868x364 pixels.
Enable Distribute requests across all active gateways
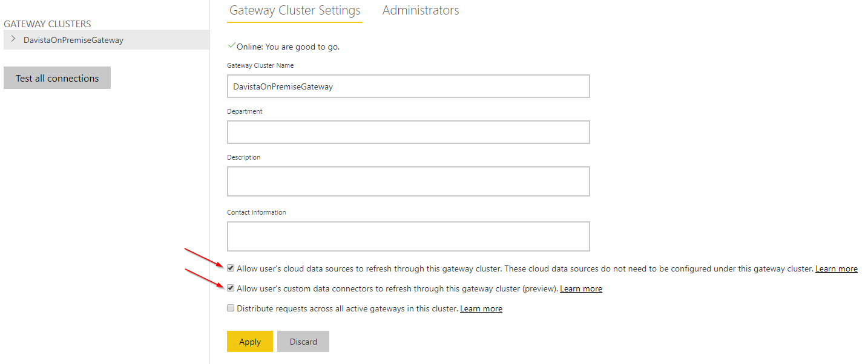click(x=231, y=308)
